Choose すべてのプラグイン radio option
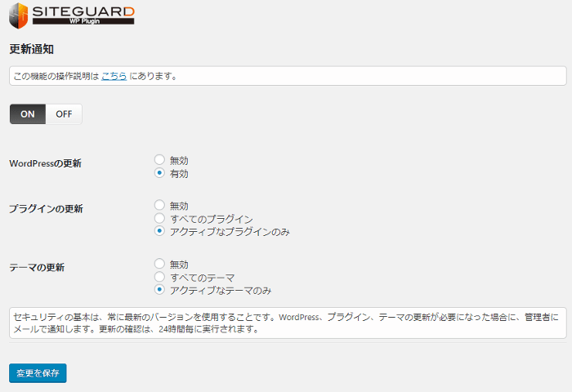The height and width of the screenshot is (392, 572). coord(159,218)
